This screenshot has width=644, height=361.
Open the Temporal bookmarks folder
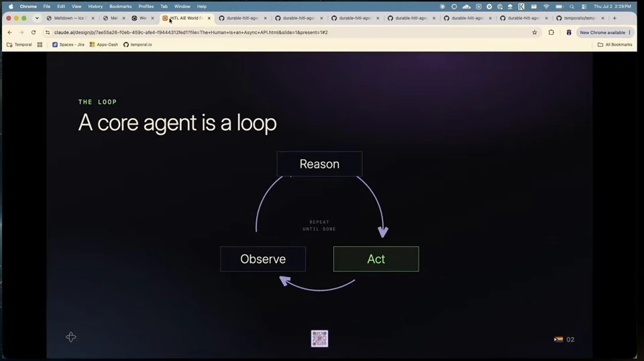19,44
